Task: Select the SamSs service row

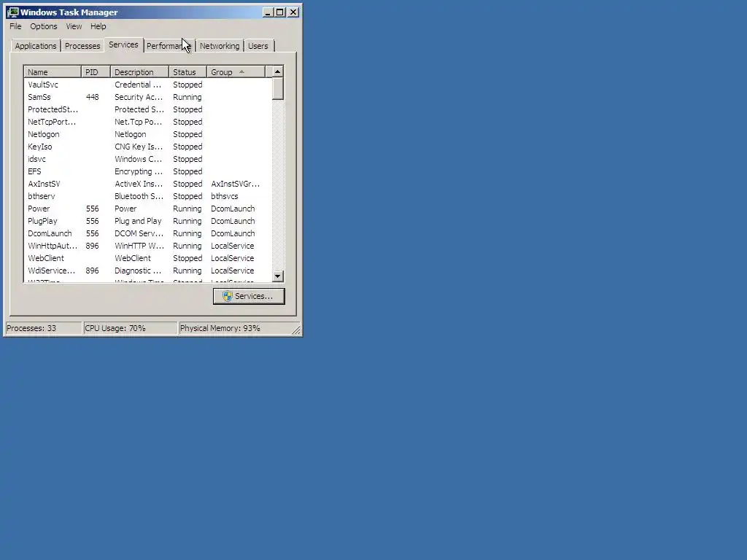Action: tap(147, 97)
